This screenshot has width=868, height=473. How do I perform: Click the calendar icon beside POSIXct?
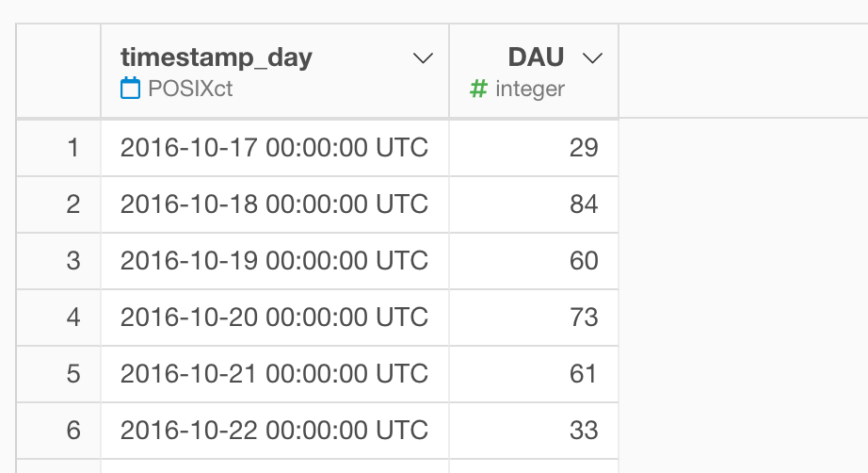pos(130,90)
